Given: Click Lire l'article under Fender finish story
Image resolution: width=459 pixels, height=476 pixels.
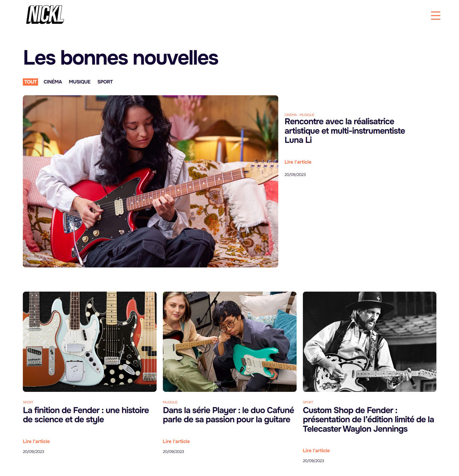Looking at the screenshot, I should click(x=36, y=441).
